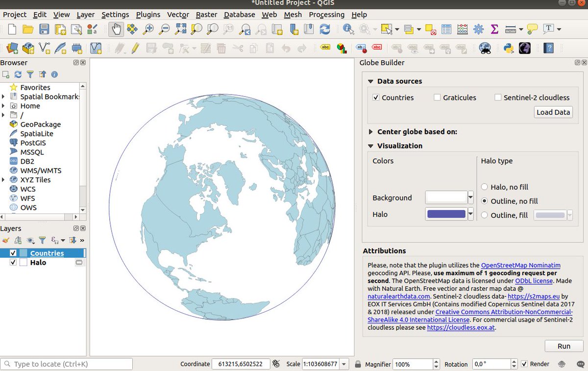The width and height of the screenshot is (588, 371).
Task: Save the project with floppy icon
Action: point(44,29)
